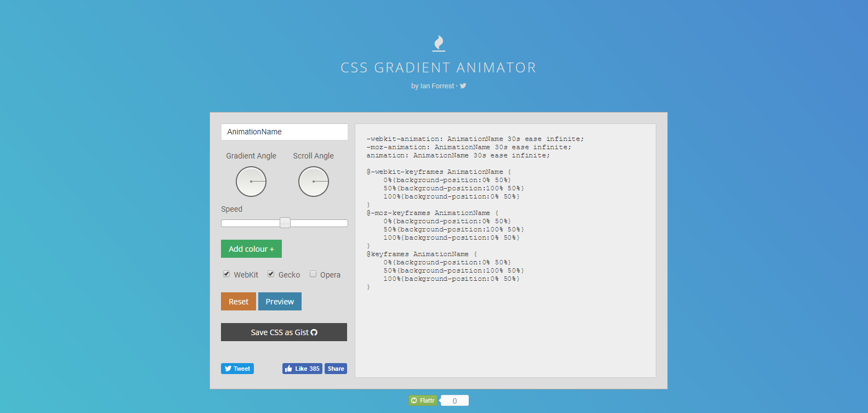Uncheck the Gecko checkbox
Screen dimensions: 868x413
pyautogui.click(x=271, y=274)
